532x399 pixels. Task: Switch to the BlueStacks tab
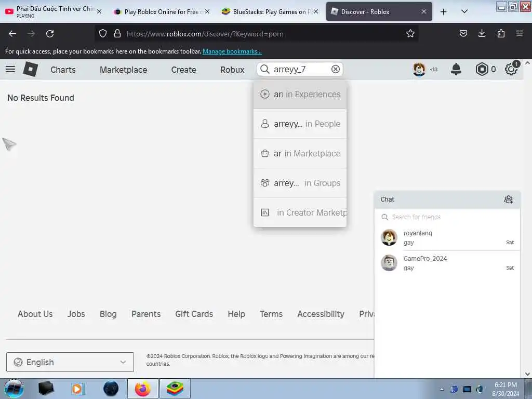[269, 11]
